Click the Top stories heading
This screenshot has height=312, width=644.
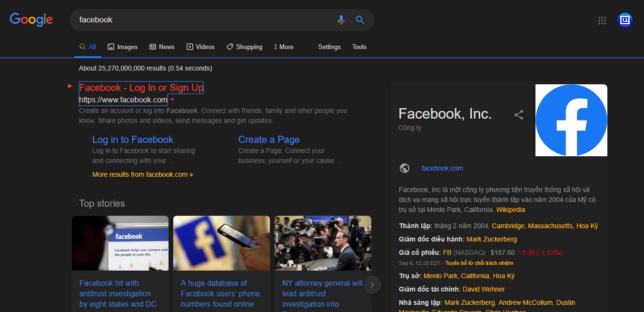[x=102, y=203]
